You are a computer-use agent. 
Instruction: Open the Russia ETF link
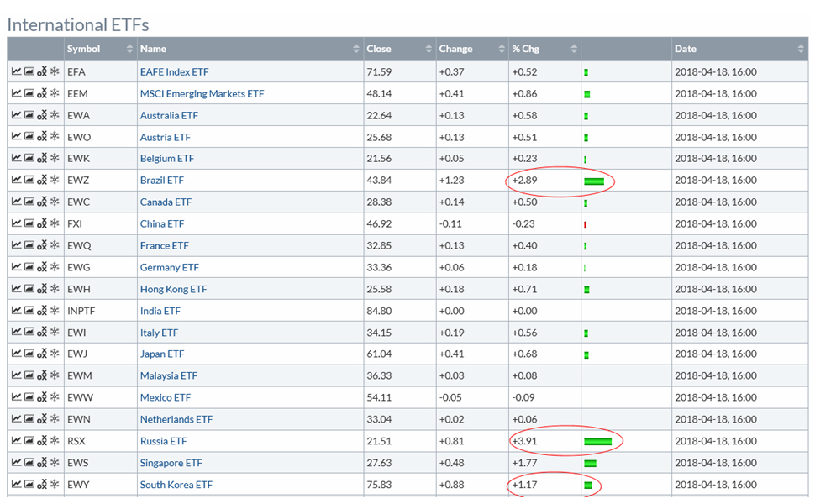point(163,441)
